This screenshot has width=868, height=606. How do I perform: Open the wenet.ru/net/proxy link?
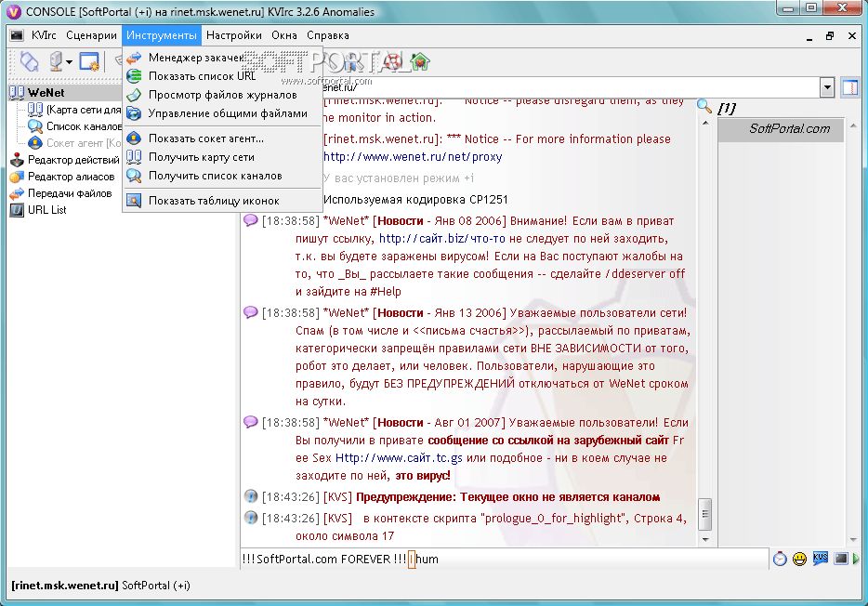click(413, 157)
